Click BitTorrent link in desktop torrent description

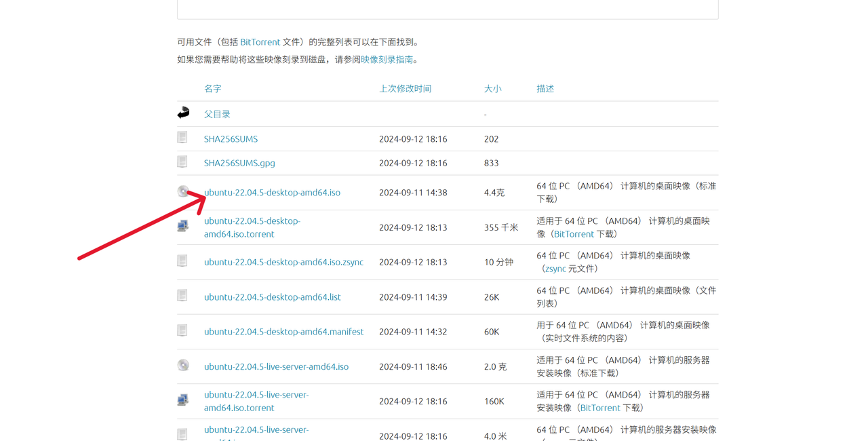[574, 233]
